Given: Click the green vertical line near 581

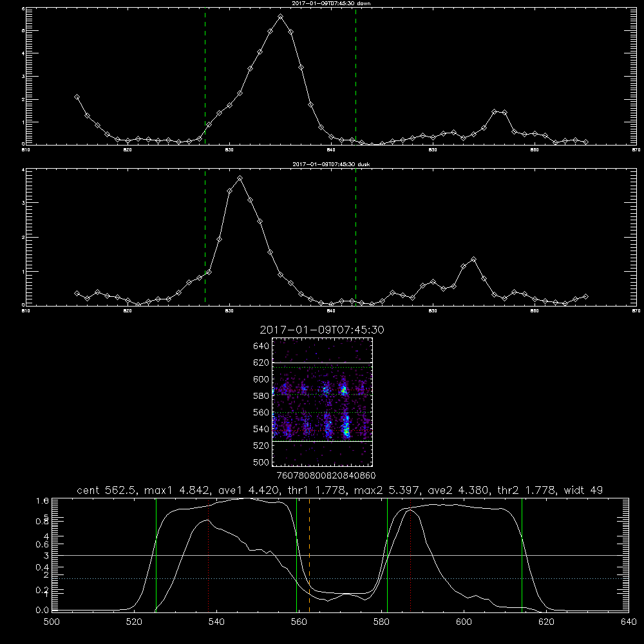Looking at the screenshot, I should tap(387, 555).
